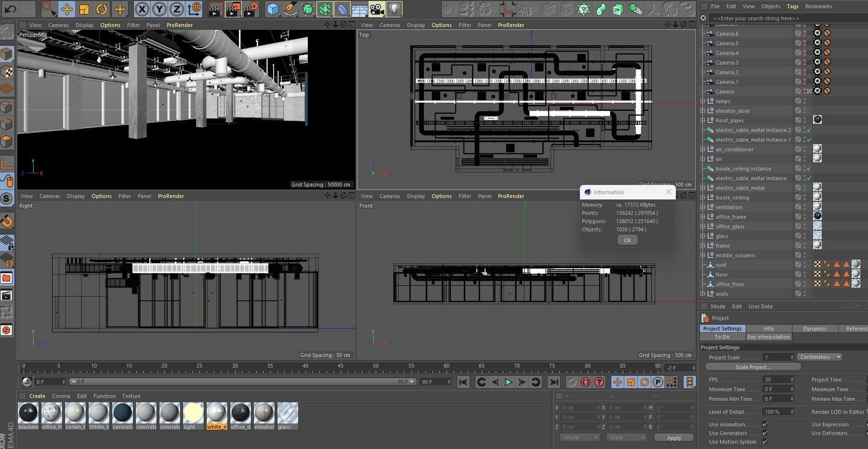Screen dimensions: 868x449
Task: Expand the Roof_pipes object group
Action: pyautogui.click(x=703, y=120)
